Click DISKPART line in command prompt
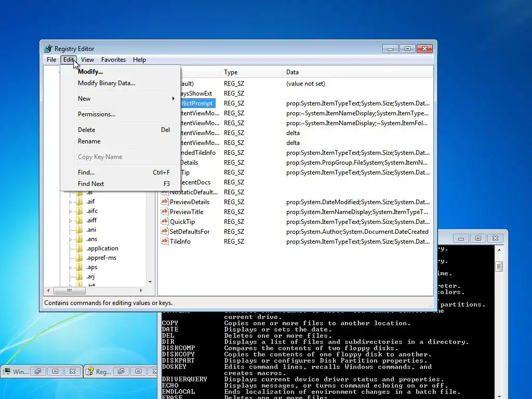Screen dimensions: 532x399 pyautogui.click(x=294, y=361)
